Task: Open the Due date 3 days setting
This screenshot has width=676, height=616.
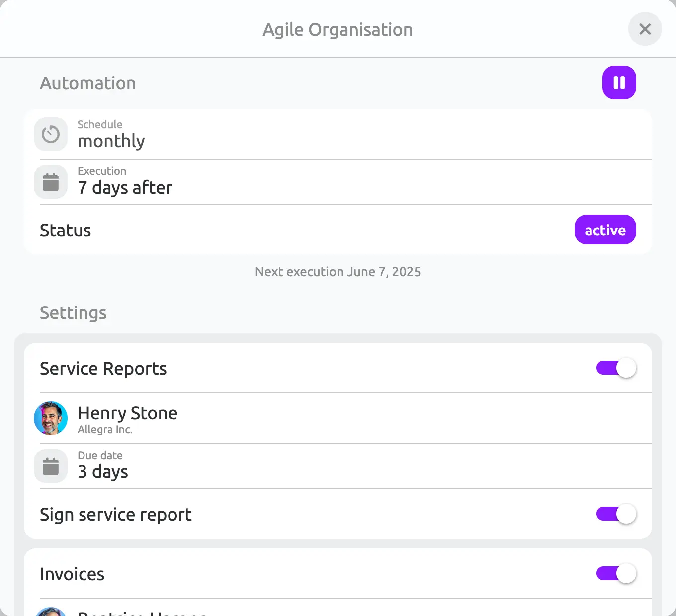Action: (x=338, y=466)
